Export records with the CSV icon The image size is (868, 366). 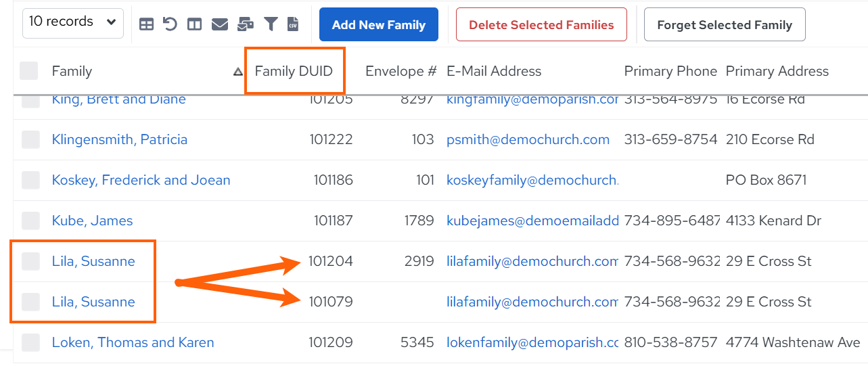coord(293,24)
